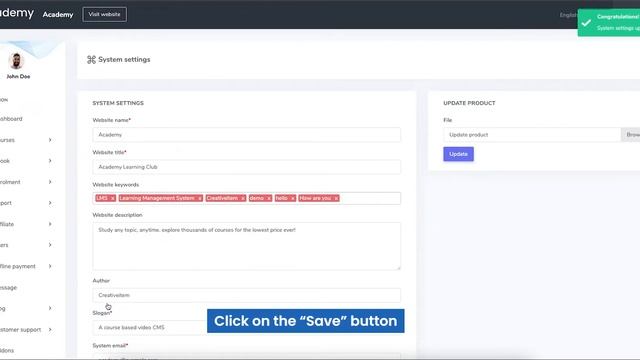Open the Message sidebar item

(8, 287)
